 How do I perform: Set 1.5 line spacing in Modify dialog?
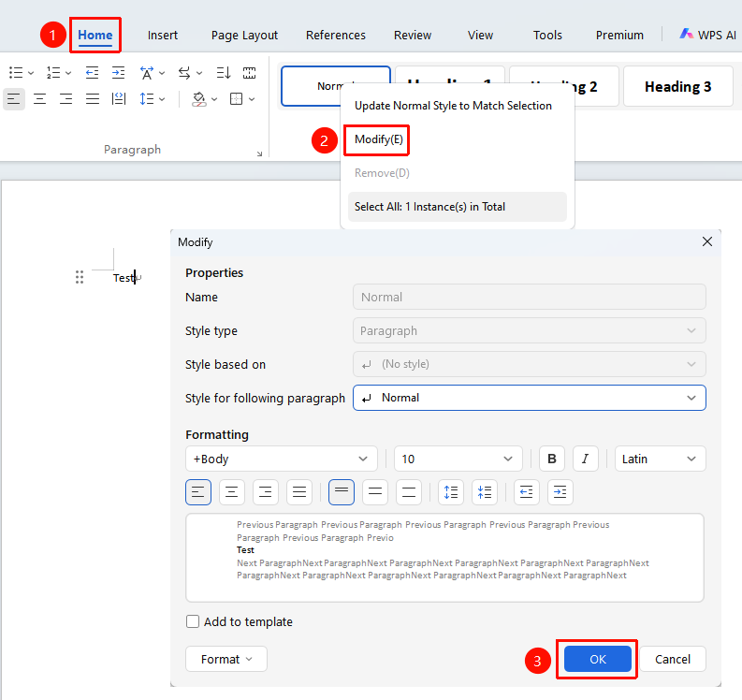point(375,492)
